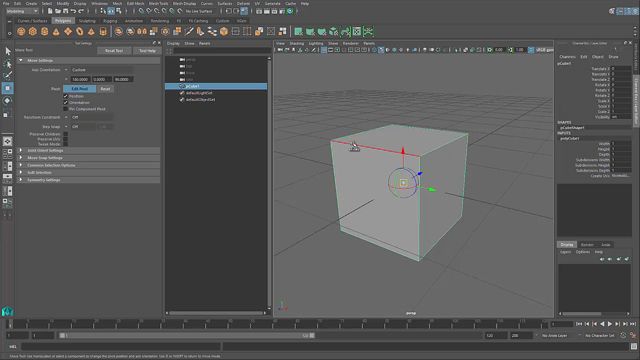This screenshot has width=640, height=360.
Task: Select pCube1 in the Outliner
Action: point(216,87)
